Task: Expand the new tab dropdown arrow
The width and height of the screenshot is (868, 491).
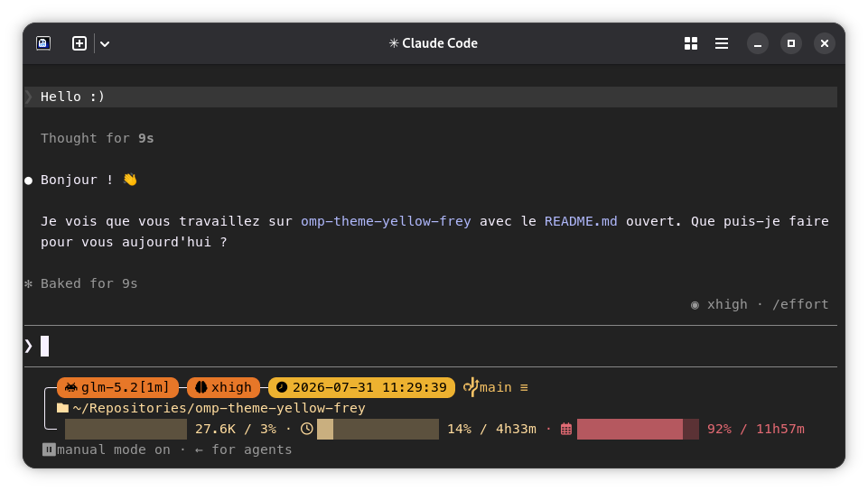Action: (x=105, y=43)
